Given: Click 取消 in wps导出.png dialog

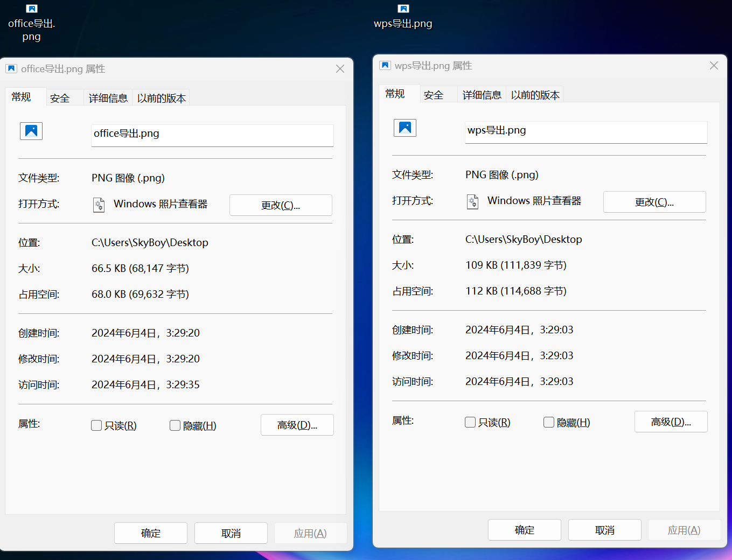Looking at the screenshot, I should pos(605,530).
